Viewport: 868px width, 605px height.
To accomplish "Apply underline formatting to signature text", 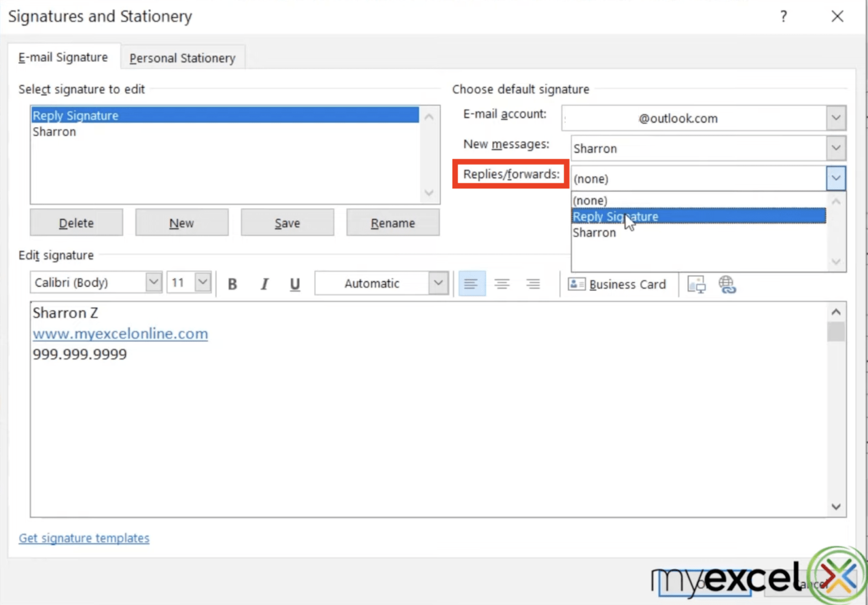I will point(294,284).
